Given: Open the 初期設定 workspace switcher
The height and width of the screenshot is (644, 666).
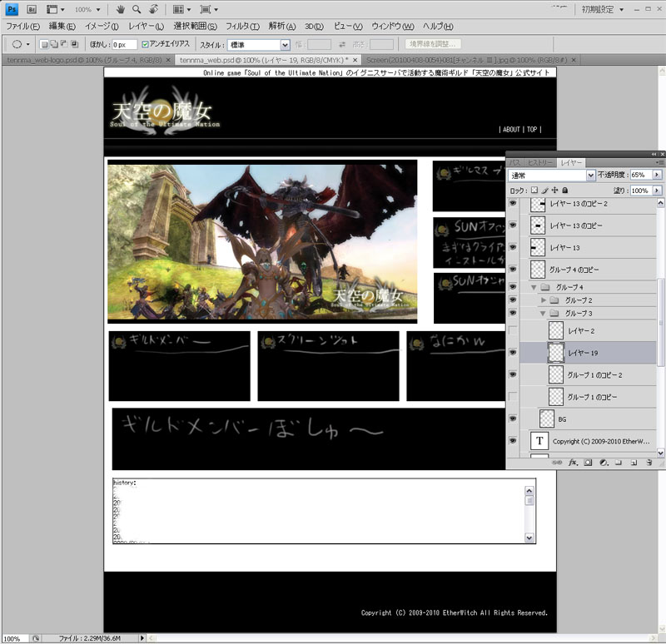Looking at the screenshot, I should tap(599, 9).
